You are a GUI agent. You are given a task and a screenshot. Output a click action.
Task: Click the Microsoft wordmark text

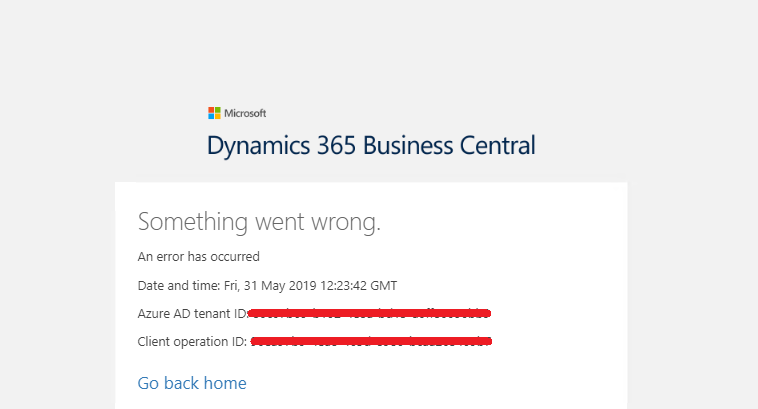point(245,113)
